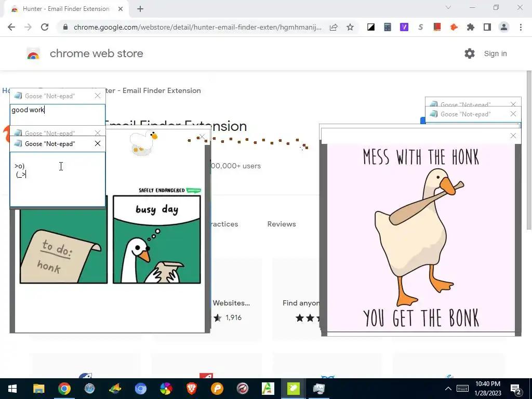The width and height of the screenshot is (532, 399).
Task: Close the Hunter browser tab
Action: click(x=121, y=9)
